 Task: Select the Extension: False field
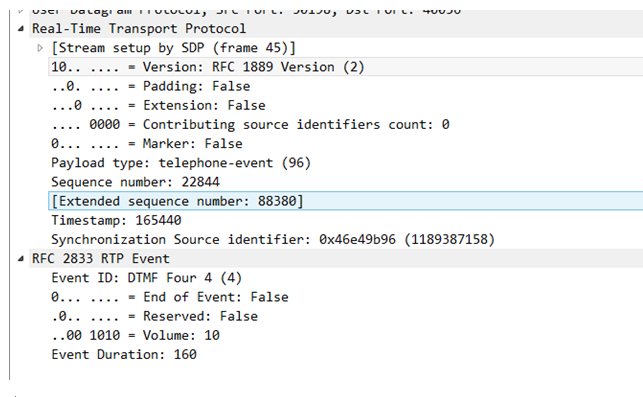tap(346, 105)
